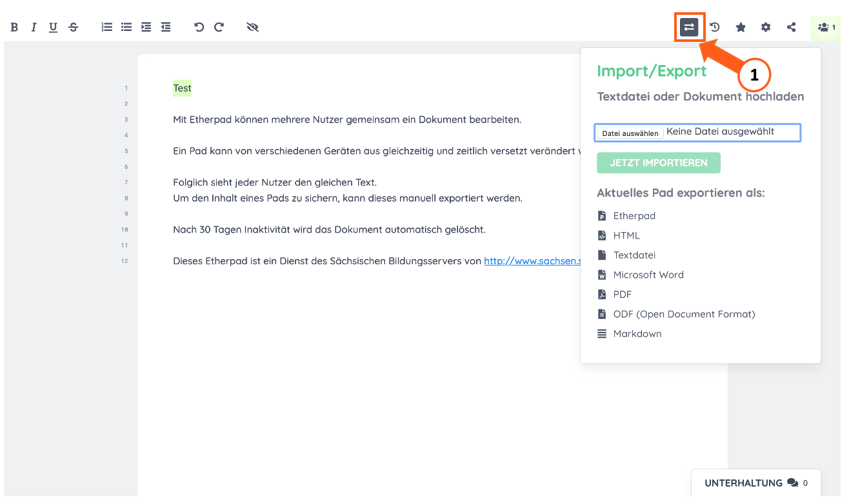Increase indent of the line

(x=146, y=27)
